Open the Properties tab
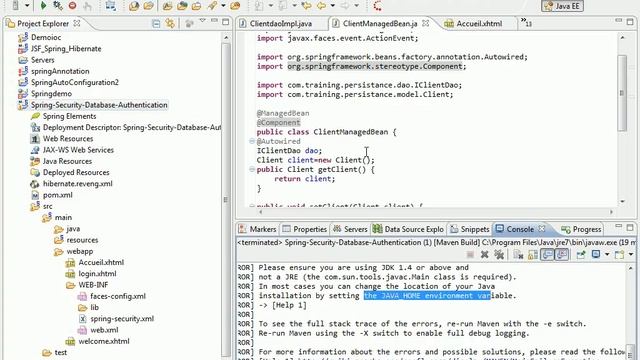Image resolution: width=640 pixels, height=360 pixels. click(x=305, y=229)
